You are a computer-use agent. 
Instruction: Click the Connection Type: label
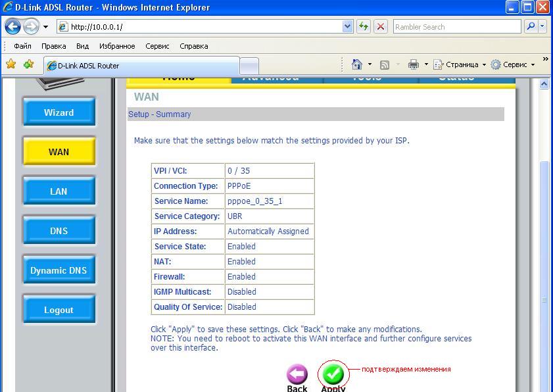pyautogui.click(x=186, y=186)
